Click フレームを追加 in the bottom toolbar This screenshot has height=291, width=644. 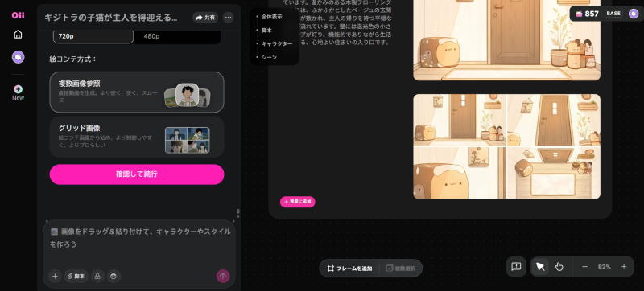coord(350,268)
